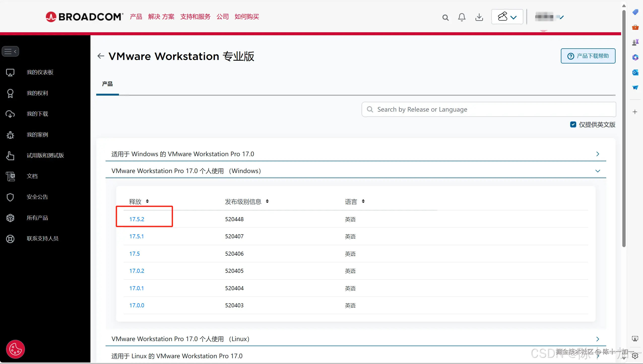Click the back arrow beside VMware Workstation title

click(101, 56)
